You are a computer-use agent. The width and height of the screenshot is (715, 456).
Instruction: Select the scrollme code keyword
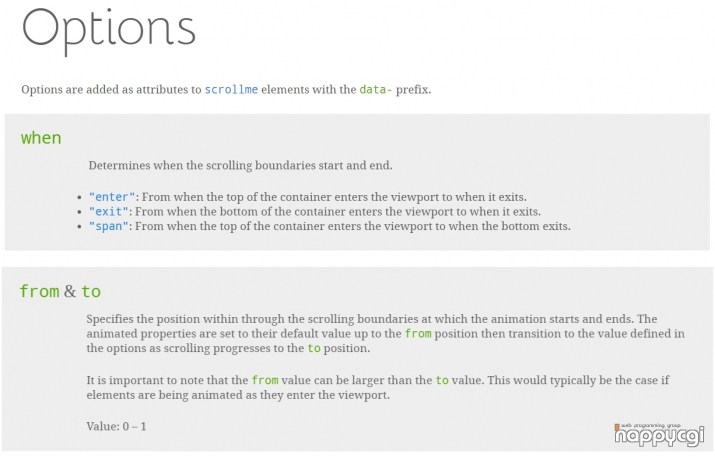(x=231, y=89)
